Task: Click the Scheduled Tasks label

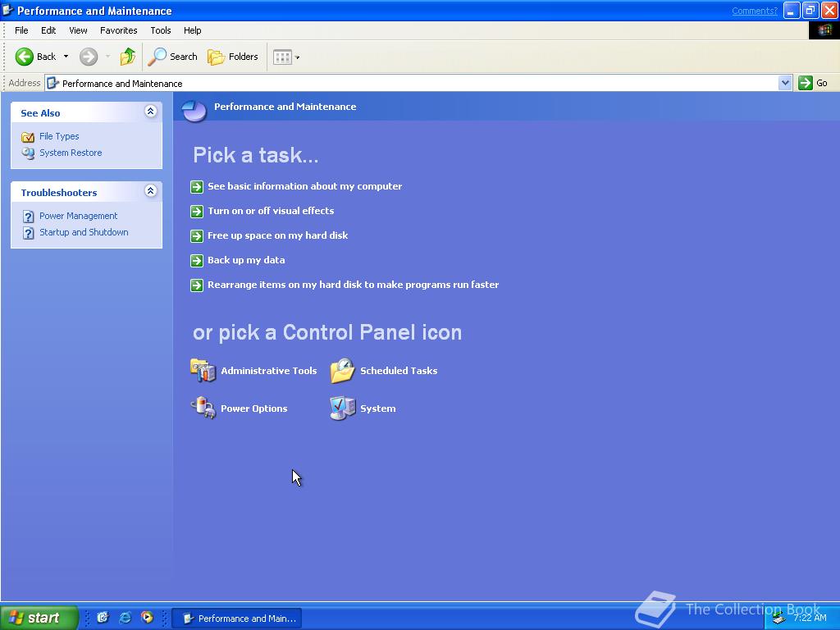Action: click(x=399, y=371)
